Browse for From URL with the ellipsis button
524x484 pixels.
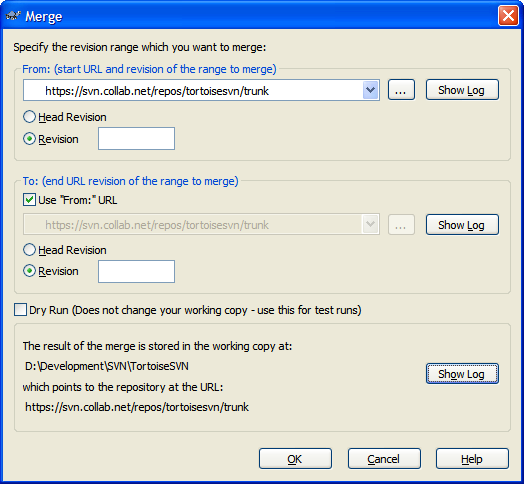pos(401,90)
